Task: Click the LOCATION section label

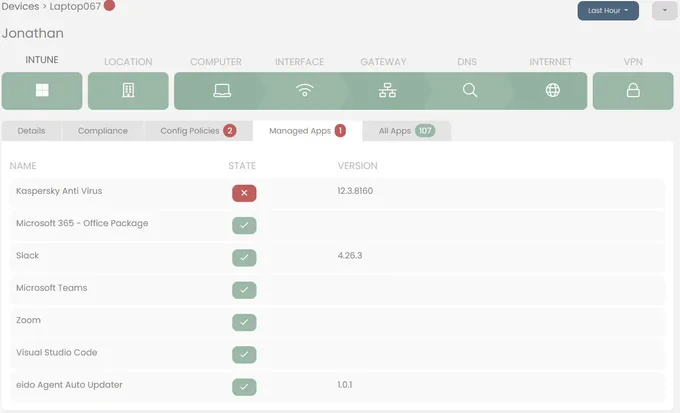Action: [128, 62]
